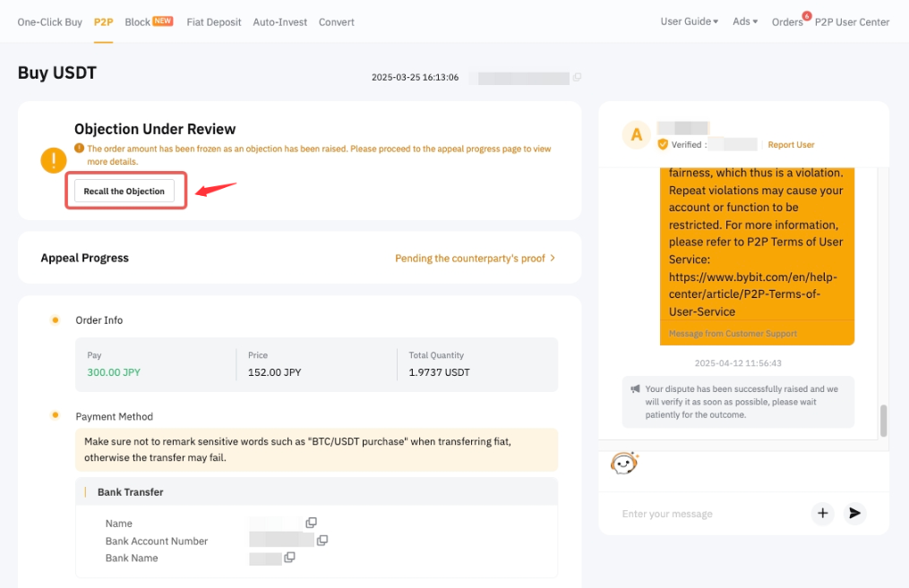
Task: Expand the User Guide dropdown
Action: point(689,21)
